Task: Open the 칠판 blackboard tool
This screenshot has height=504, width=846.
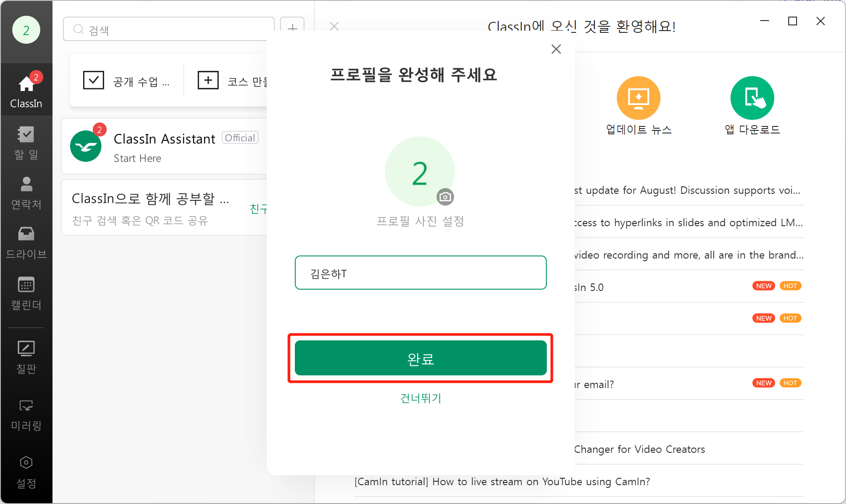Action: click(26, 357)
